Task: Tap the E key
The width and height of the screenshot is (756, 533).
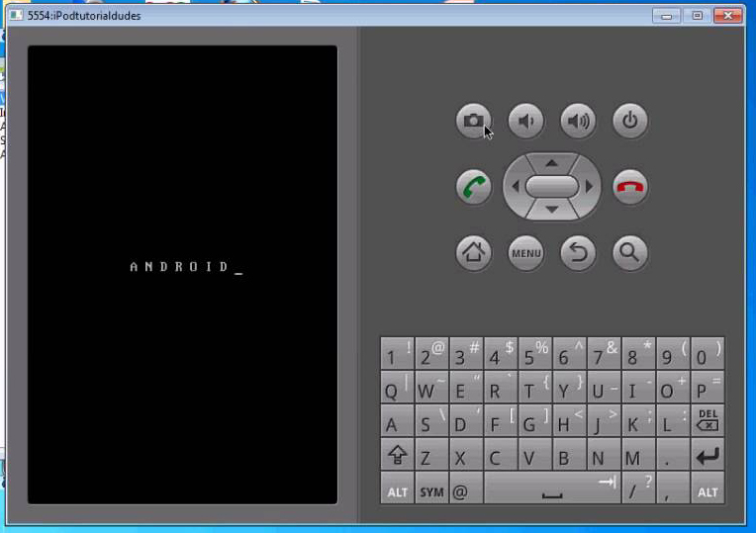Action: (466, 387)
